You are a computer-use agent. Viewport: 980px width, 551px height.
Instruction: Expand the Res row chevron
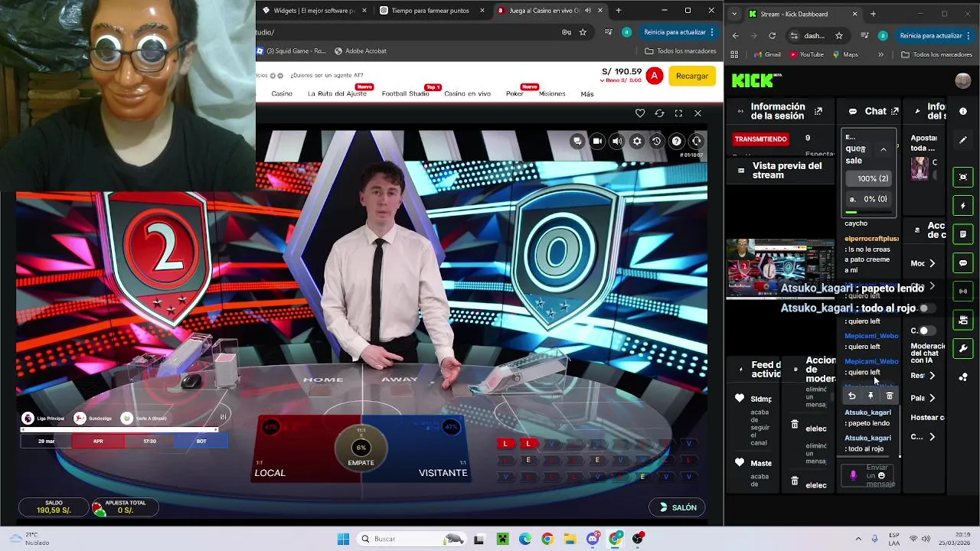tap(932, 376)
